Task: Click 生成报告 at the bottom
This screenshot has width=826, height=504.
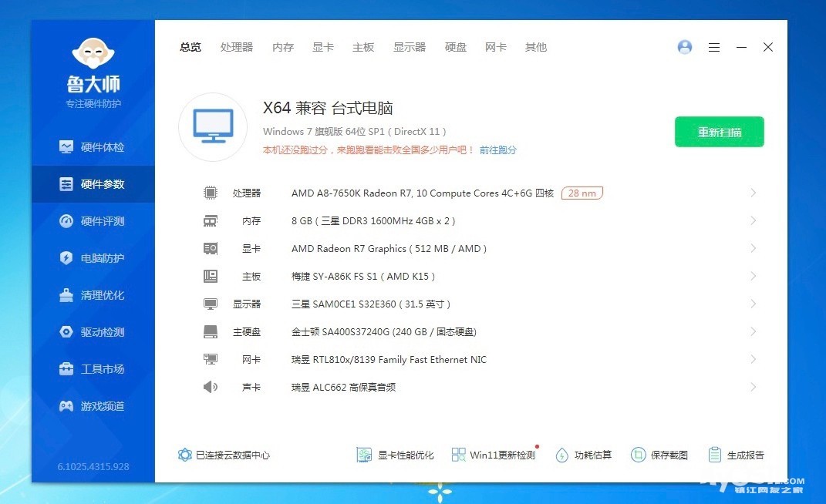Action: (x=737, y=455)
